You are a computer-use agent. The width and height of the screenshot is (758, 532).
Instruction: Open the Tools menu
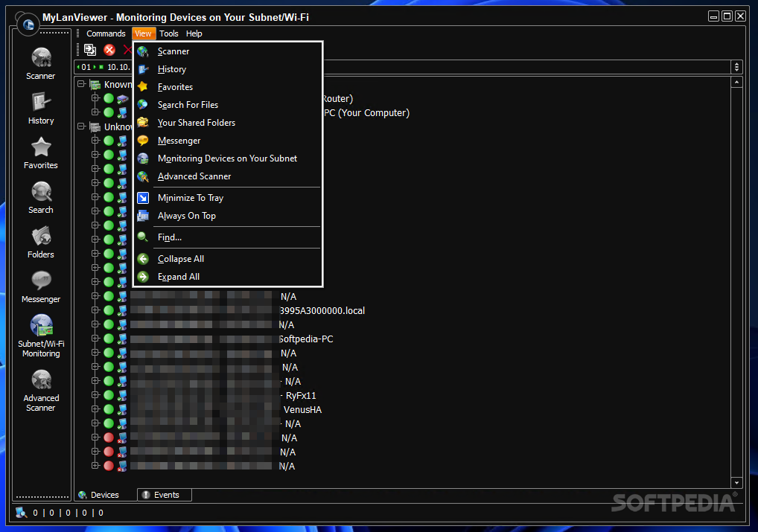tap(169, 33)
